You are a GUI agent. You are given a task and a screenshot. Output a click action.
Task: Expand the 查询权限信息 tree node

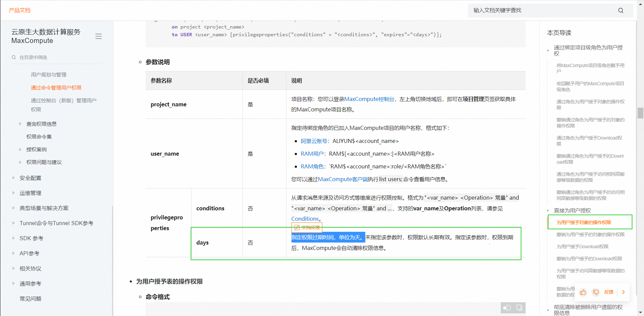(x=20, y=124)
